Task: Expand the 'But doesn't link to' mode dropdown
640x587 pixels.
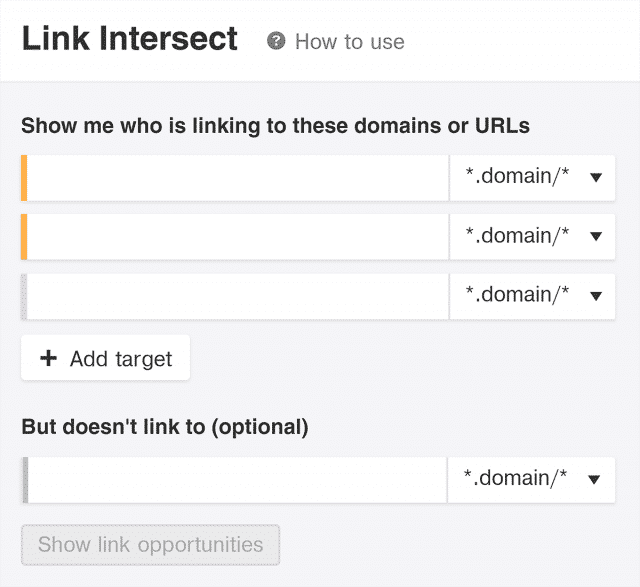Action: click(x=531, y=480)
